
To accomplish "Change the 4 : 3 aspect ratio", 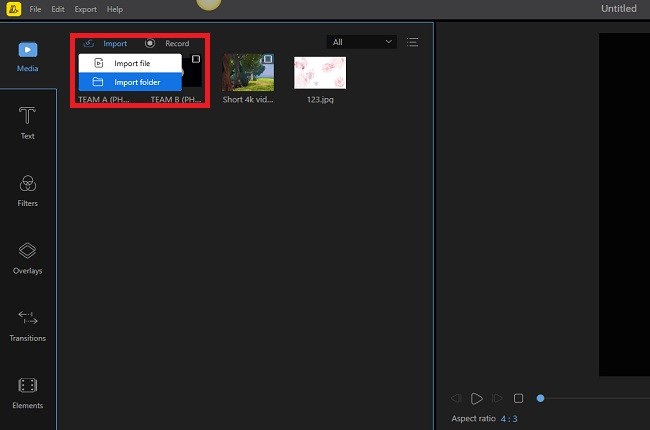I will click(509, 419).
